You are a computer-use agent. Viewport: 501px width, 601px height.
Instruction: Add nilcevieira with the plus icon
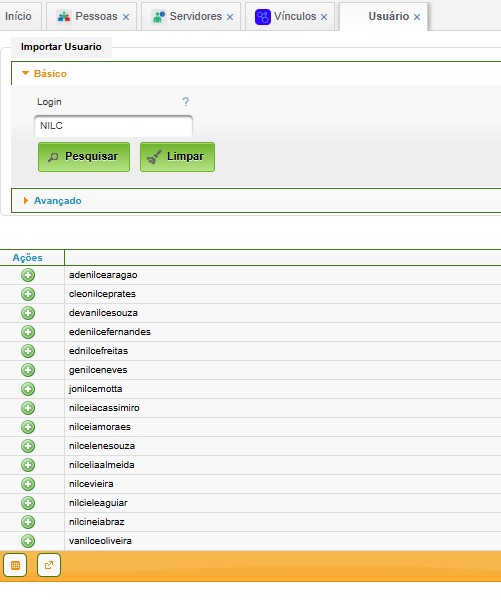[28, 484]
